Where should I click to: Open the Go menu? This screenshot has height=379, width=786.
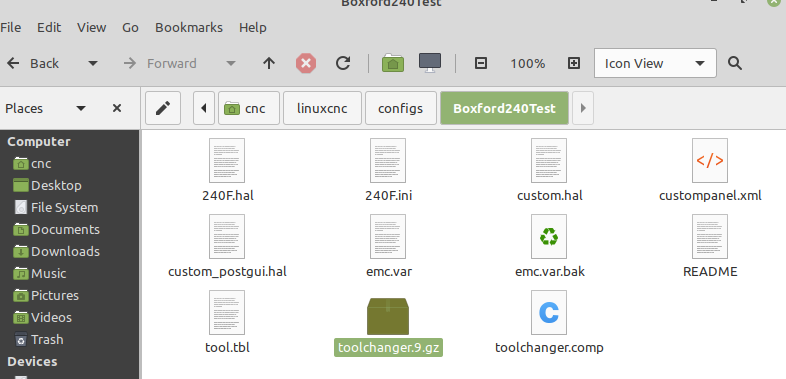[x=130, y=28]
